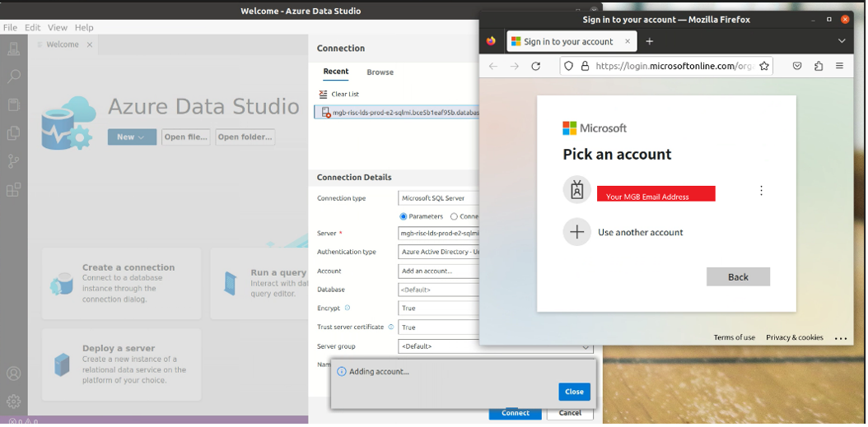The image size is (868, 427).
Task: Click the padlock site security icon
Action: point(585,66)
